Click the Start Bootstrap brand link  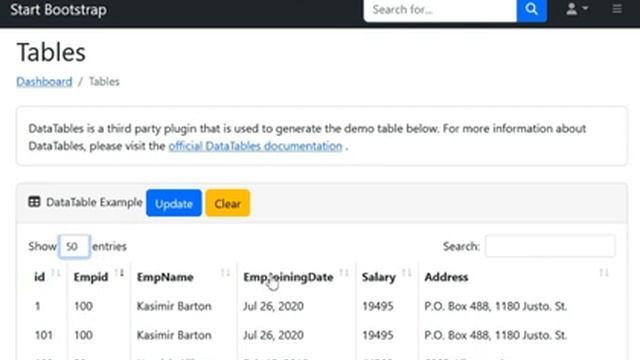(x=58, y=9)
